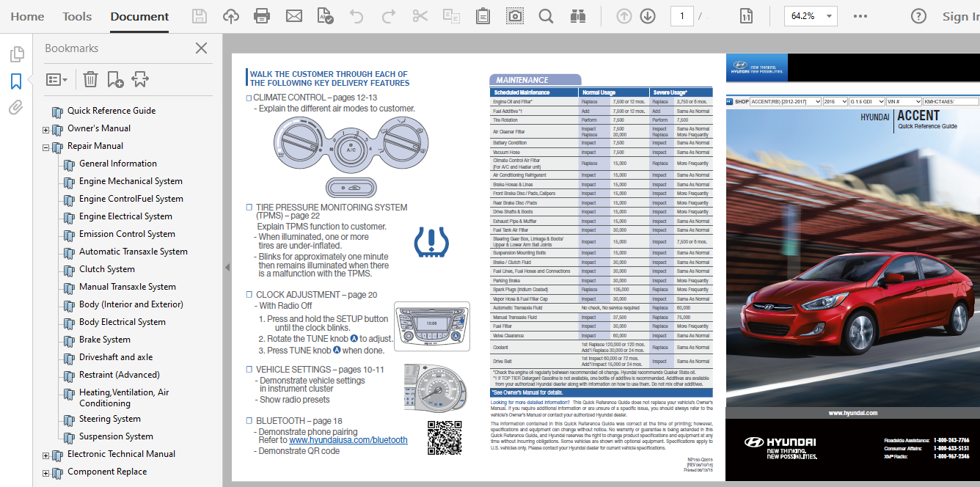Open the Attachments paperclip panel
The image size is (980, 487).
[x=16, y=108]
